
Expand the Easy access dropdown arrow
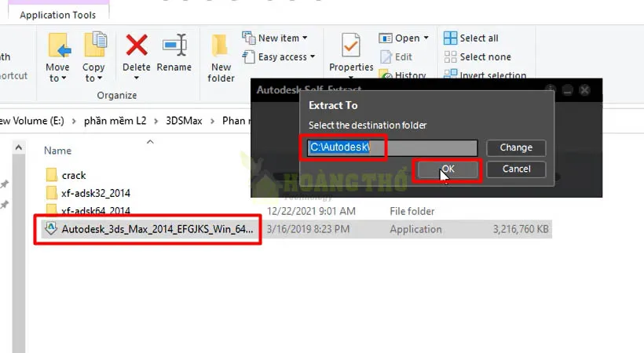pyautogui.click(x=313, y=56)
